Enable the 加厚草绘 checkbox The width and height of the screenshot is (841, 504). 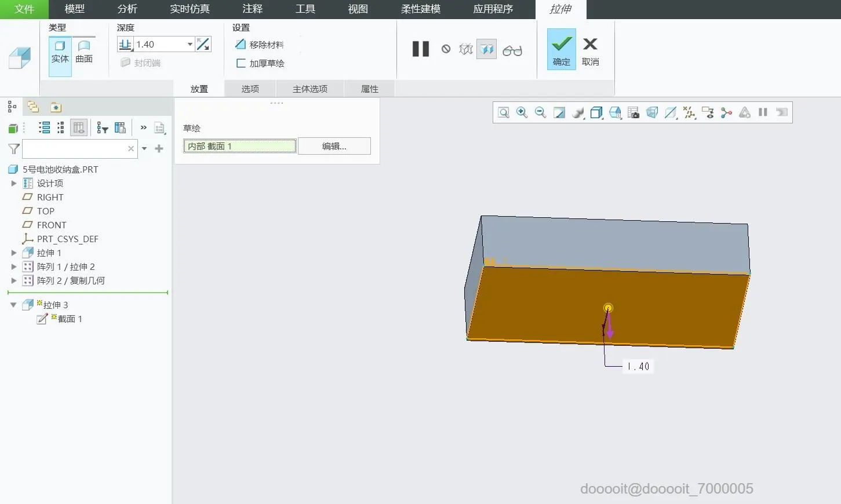click(241, 63)
